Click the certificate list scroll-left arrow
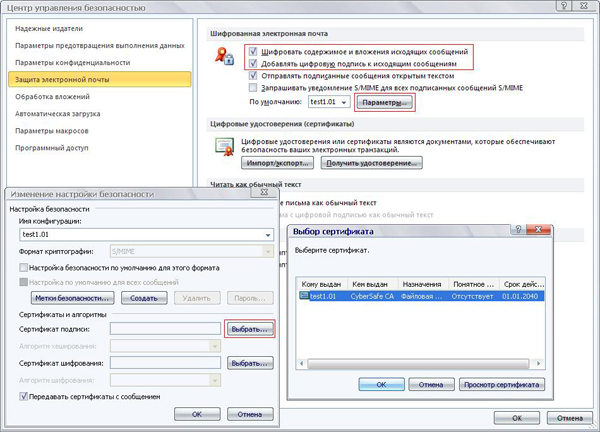The height and width of the screenshot is (432, 600). click(302, 363)
